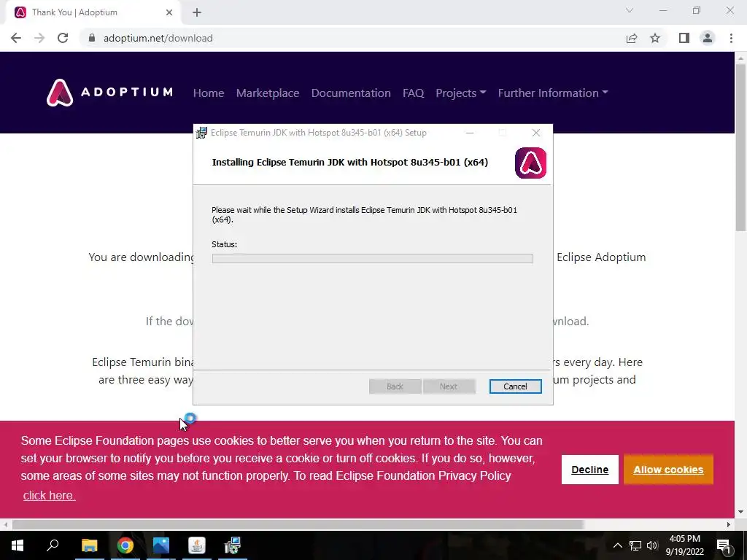Click 'Installing Eclipse Temurin JDK' heading

coord(349,162)
